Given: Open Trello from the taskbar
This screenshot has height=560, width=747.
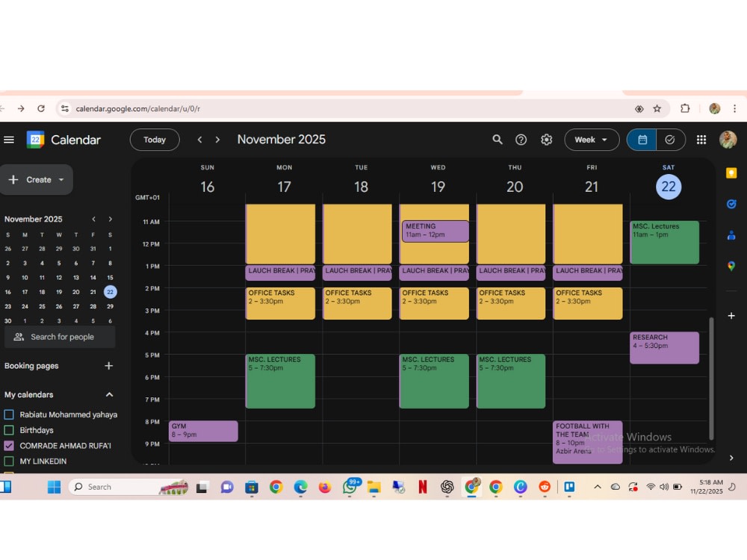Looking at the screenshot, I should 569,487.
